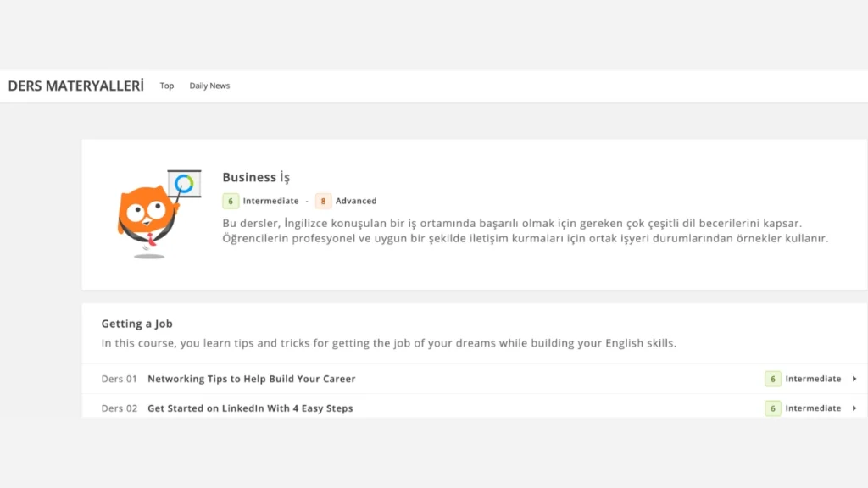
Task: Click green level 6 badge under Business
Action: pos(231,201)
